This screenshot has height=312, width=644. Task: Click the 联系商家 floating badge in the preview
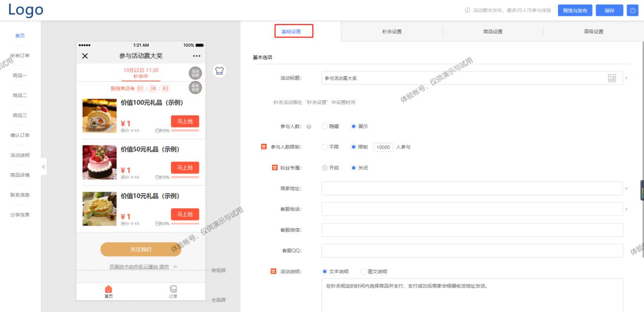pos(196,87)
